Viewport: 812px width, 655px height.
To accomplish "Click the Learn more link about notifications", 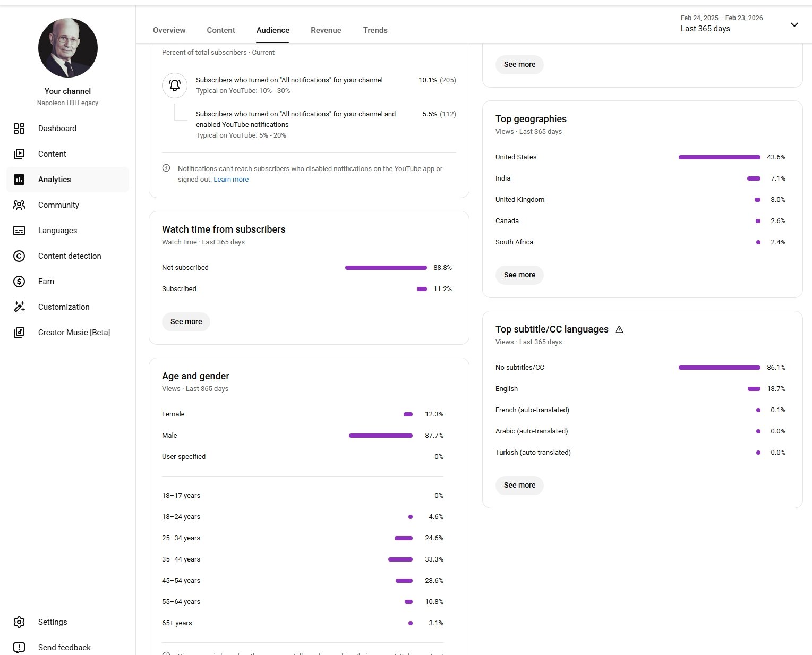I will click(x=231, y=180).
